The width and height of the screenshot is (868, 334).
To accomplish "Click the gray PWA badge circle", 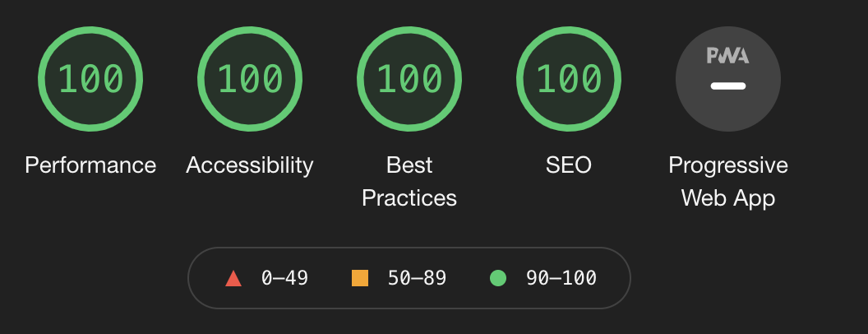I will [728, 79].
